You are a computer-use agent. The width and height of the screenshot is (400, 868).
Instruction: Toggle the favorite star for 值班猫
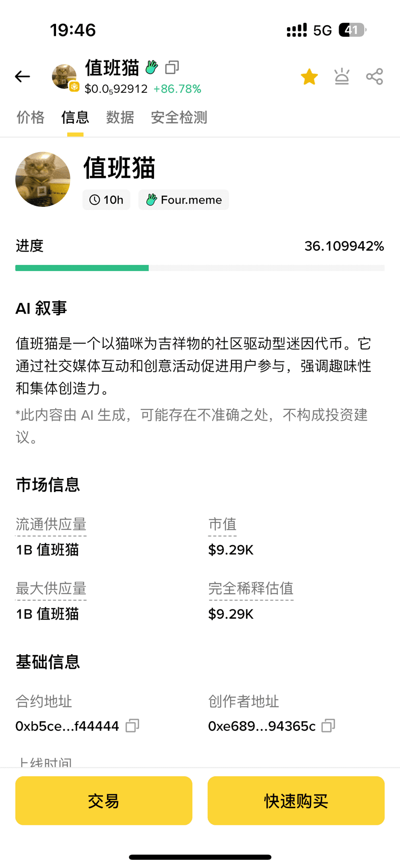(309, 77)
